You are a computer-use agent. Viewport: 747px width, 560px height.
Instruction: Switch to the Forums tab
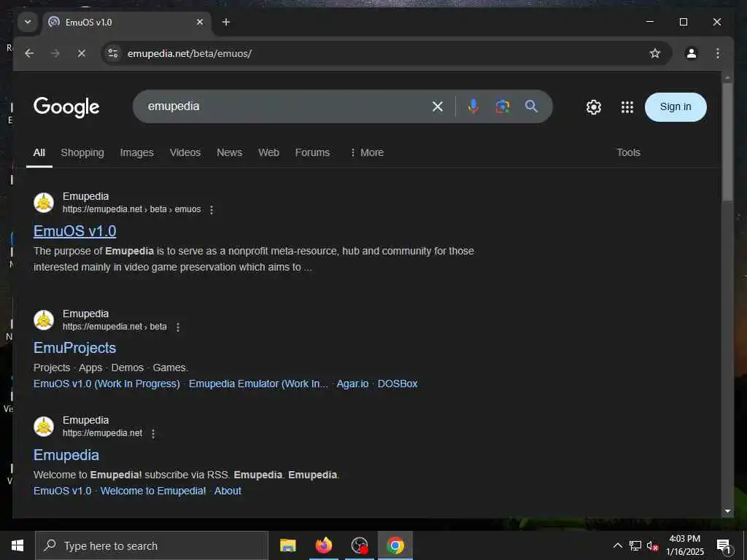[x=312, y=152]
